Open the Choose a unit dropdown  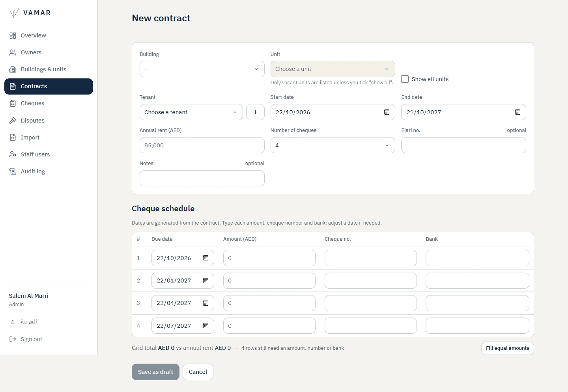tap(333, 69)
